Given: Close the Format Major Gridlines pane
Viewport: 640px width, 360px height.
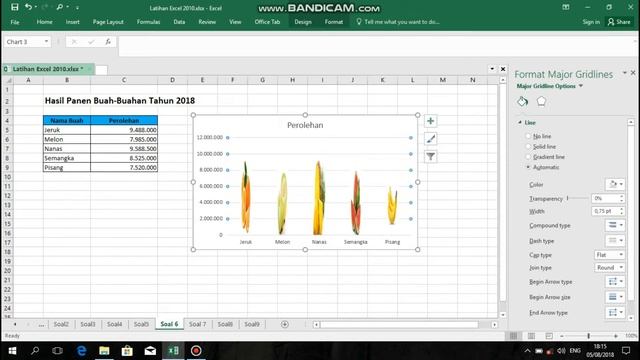Looking at the screenshot, I should pyautogui.click(x=633, y=73).
